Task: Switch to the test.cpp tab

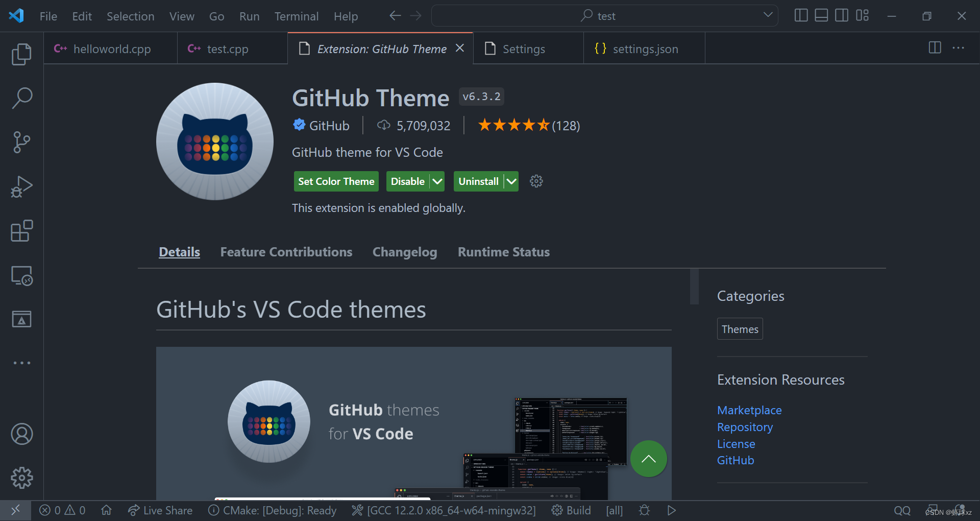Action: click(x=232, y=49)
